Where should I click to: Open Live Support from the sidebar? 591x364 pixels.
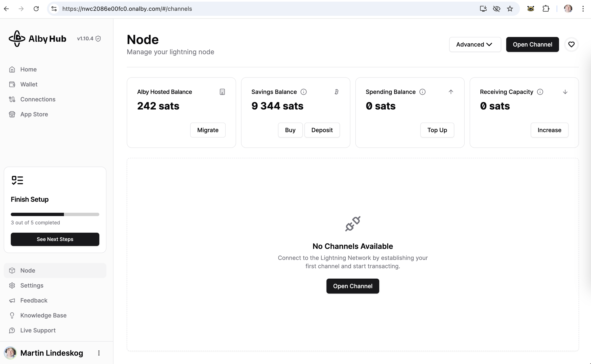pyautogui.click(x=55, y=330)
